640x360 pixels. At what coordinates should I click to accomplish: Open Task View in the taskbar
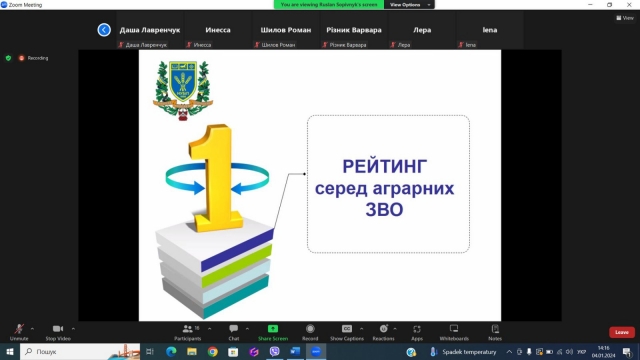coord(150,351)
